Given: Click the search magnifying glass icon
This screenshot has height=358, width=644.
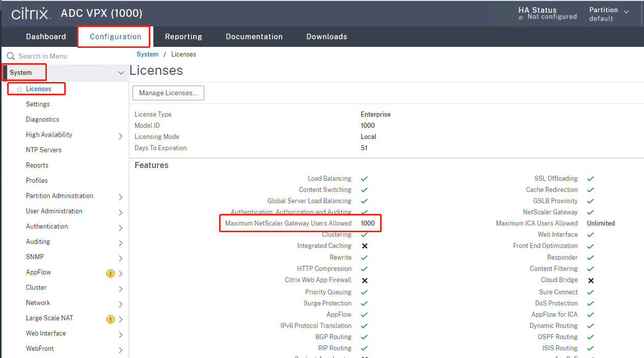Looking at the screenshot, I should pos(10,56).
